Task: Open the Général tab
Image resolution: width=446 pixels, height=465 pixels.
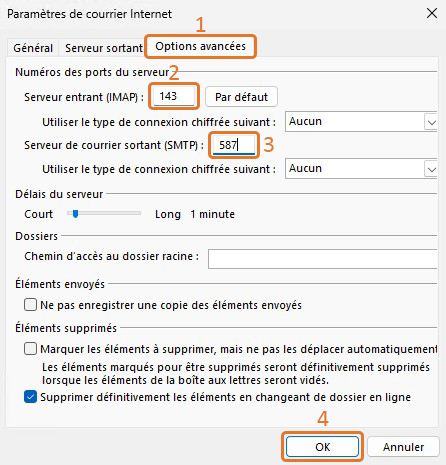Action: (33, 48)
